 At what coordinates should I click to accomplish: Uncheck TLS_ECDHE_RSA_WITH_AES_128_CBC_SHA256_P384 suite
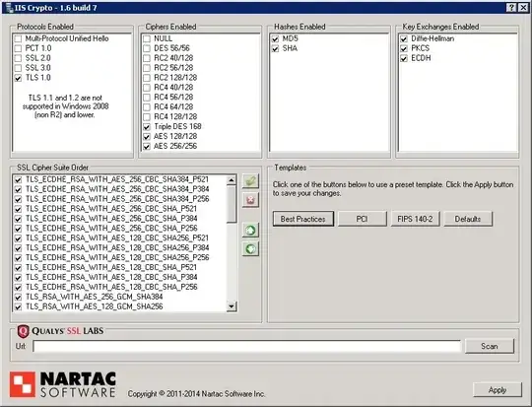(18, 248)
